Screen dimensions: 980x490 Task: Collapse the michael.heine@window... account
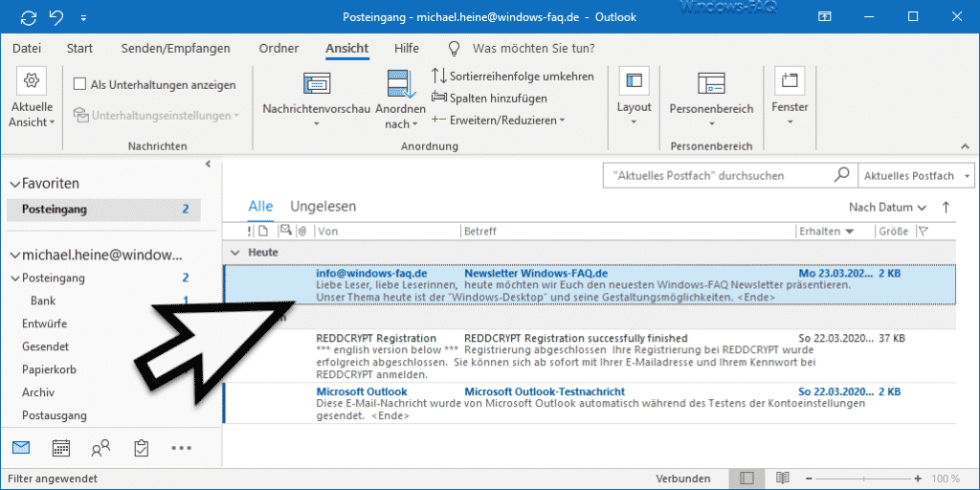15,255
